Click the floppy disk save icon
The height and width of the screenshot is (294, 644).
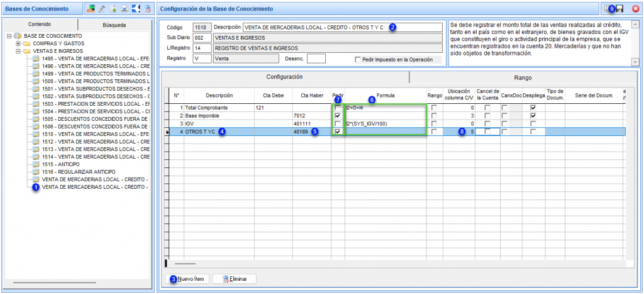[x=619, y=8]
